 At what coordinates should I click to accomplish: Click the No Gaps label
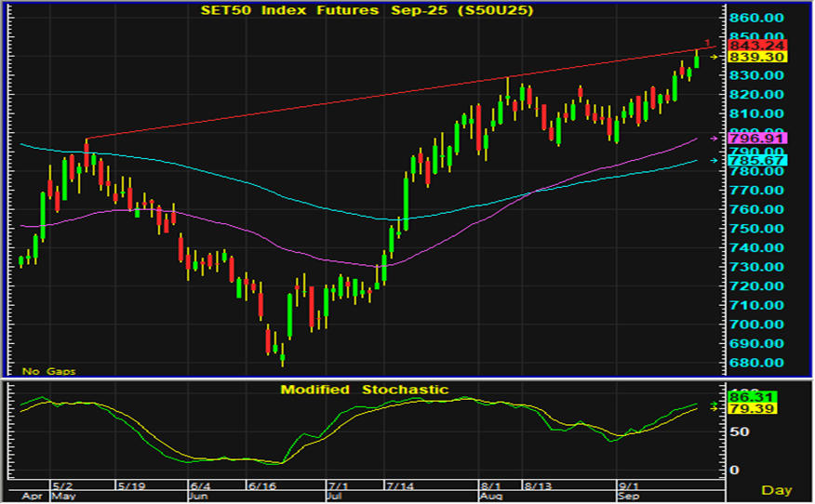click(42, 371)
